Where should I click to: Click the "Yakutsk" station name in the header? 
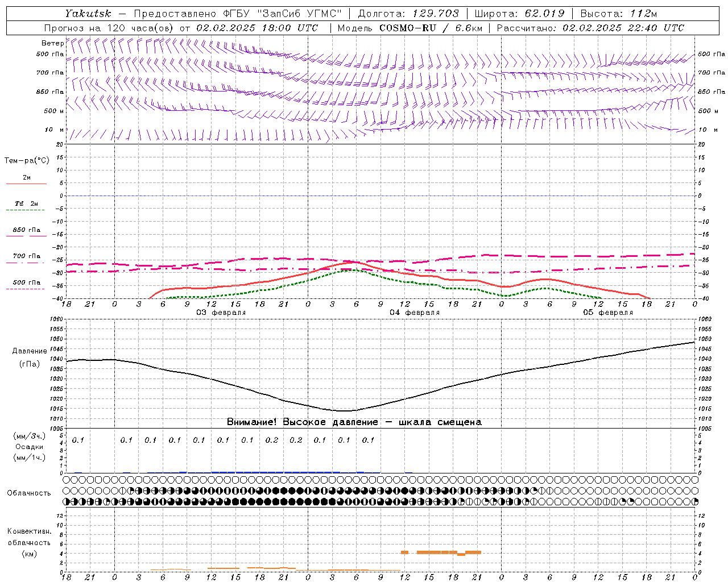(x=88, y=14)
